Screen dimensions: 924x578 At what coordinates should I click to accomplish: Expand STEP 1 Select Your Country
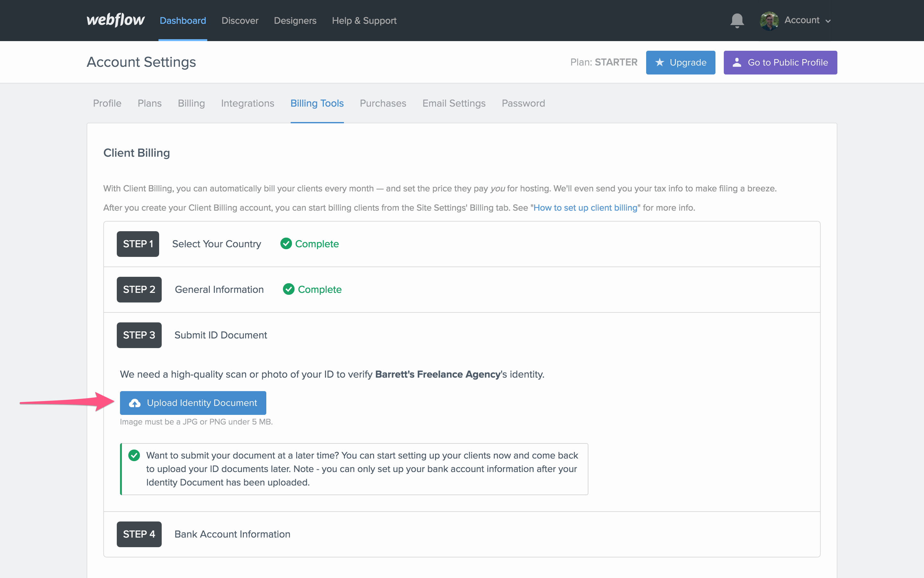462,244
